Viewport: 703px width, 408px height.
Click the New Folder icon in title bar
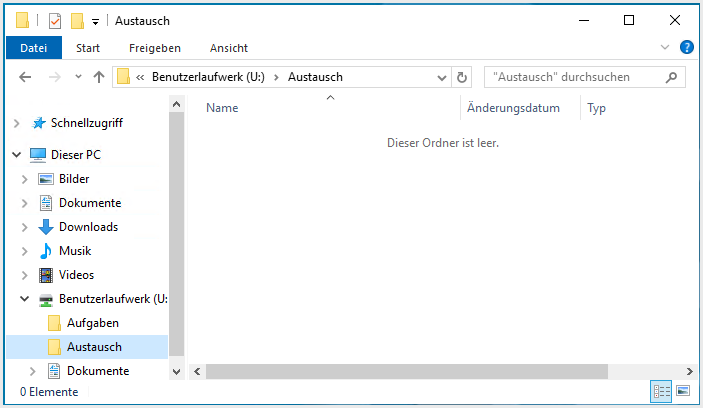pyautogui.click(x=77, y=21)
